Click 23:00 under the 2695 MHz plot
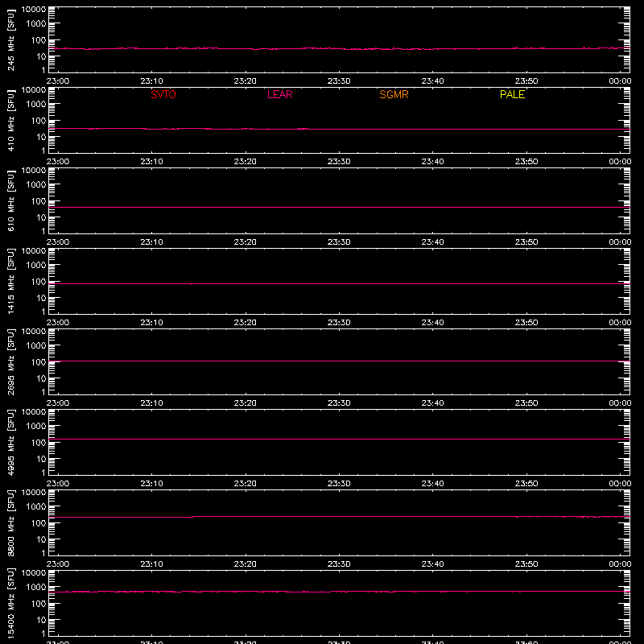The height and width of the screenshot is (644, 644). 58,403
